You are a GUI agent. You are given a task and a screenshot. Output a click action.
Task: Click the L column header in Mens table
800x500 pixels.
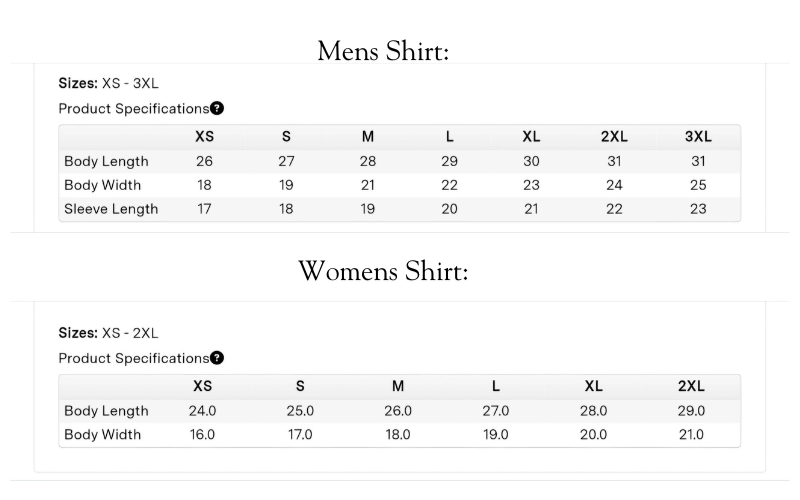(x=449, y=137)
